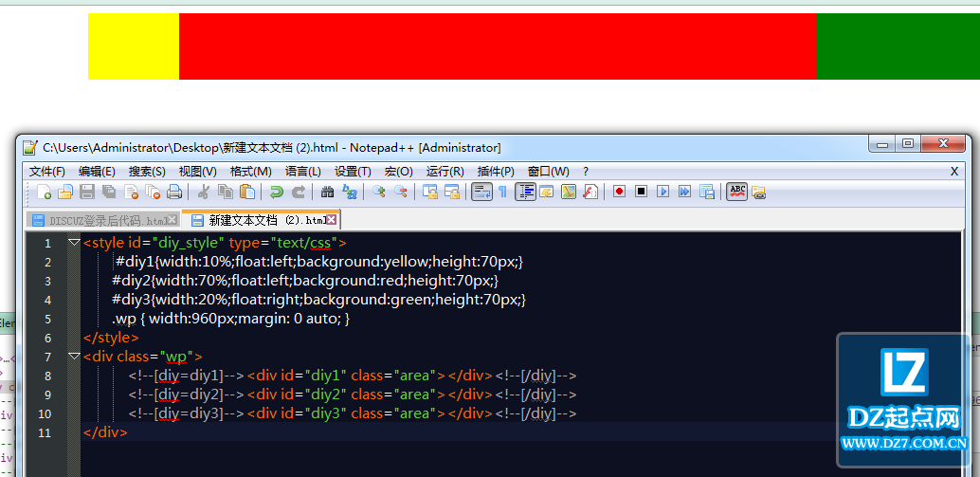Click the red block in the browser page
Image resolution: width=980 pixels, height=477 pixels.
(498, 46)
